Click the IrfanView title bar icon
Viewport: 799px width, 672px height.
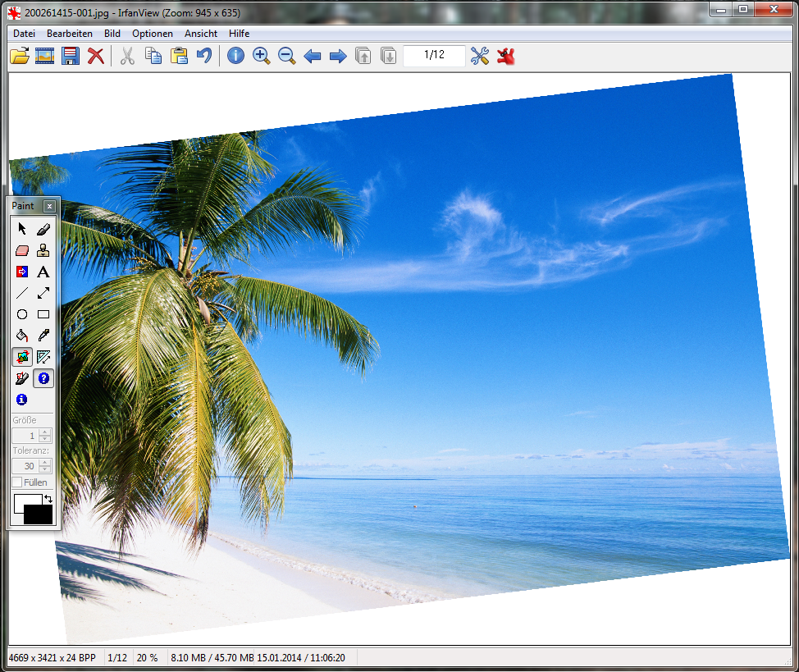14,13
